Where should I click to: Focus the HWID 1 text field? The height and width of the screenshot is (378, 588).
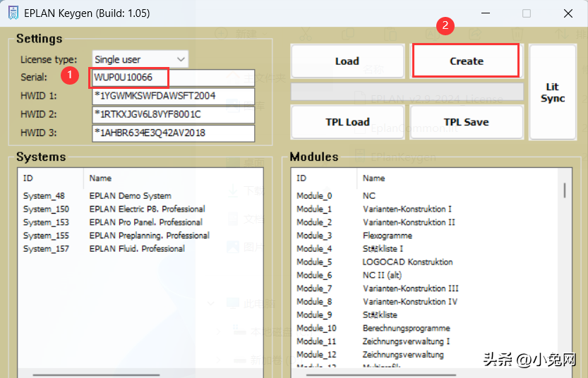click(172, 96)
